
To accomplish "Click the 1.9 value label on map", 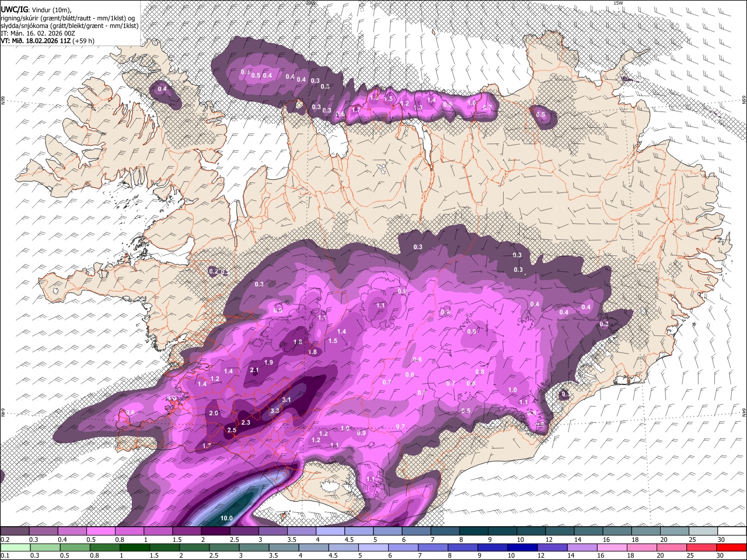I will pos(268,362).
